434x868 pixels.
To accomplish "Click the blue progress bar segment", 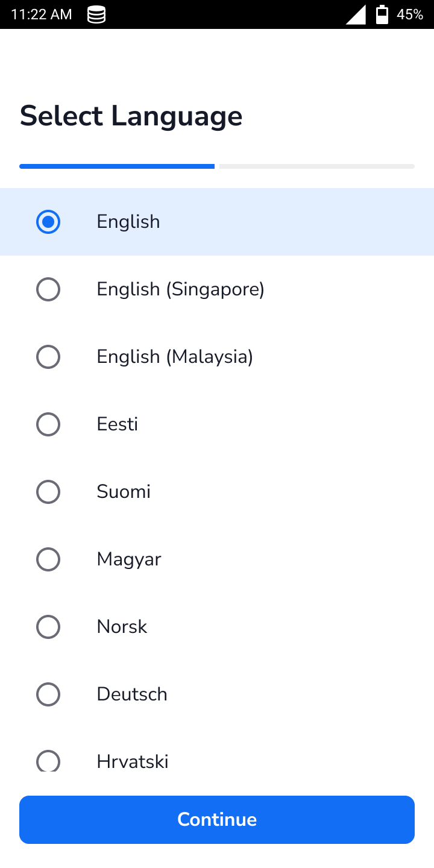I will point(117,166).
